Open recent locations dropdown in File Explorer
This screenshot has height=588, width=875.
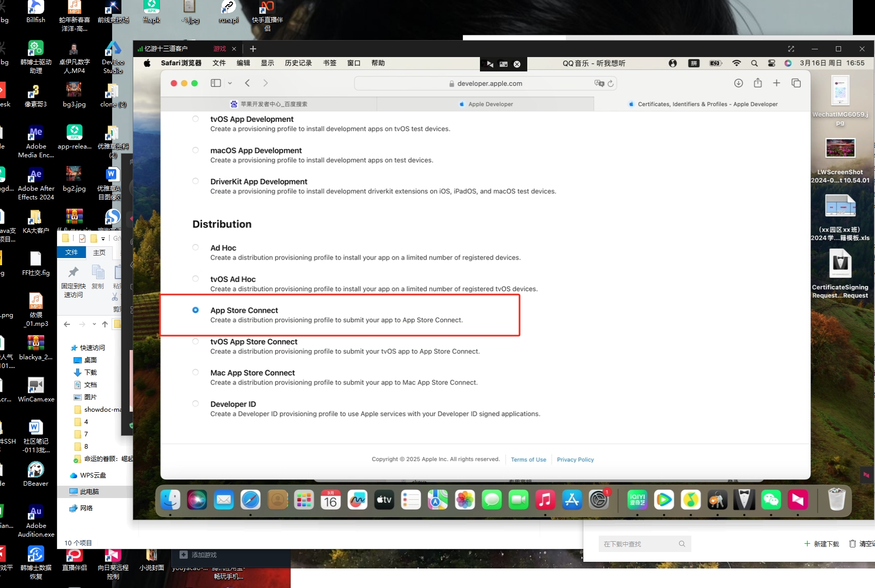pos(94,324)
